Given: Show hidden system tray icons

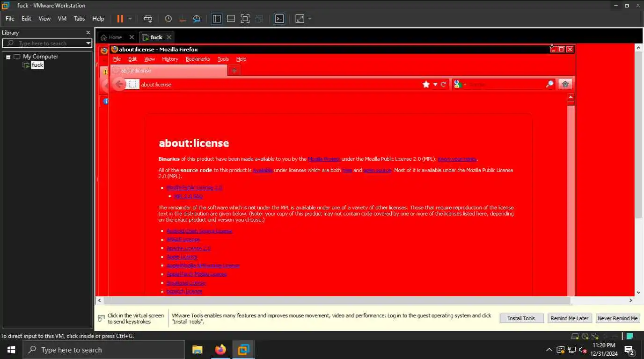Looking at the screenshot, I should [x=549, y=350].
